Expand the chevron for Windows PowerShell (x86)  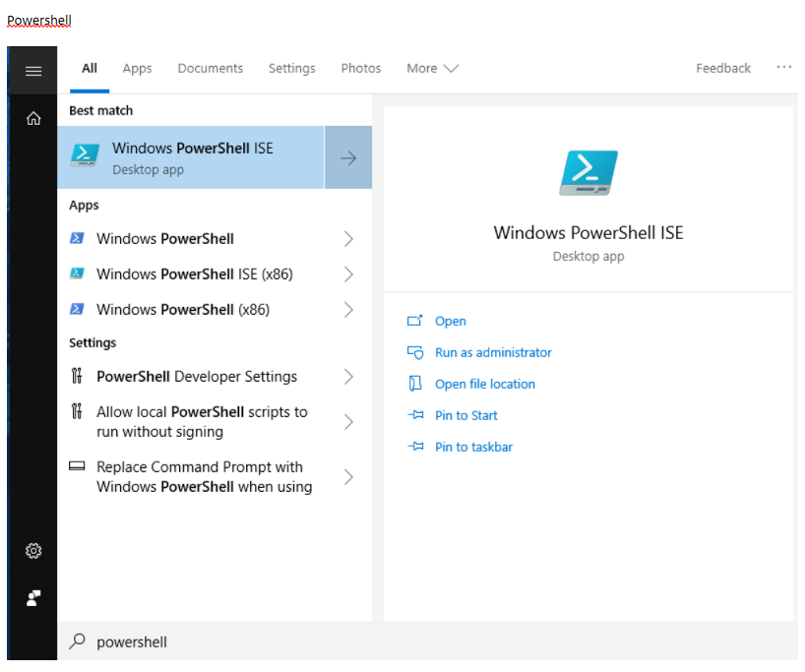coord(348,310)
